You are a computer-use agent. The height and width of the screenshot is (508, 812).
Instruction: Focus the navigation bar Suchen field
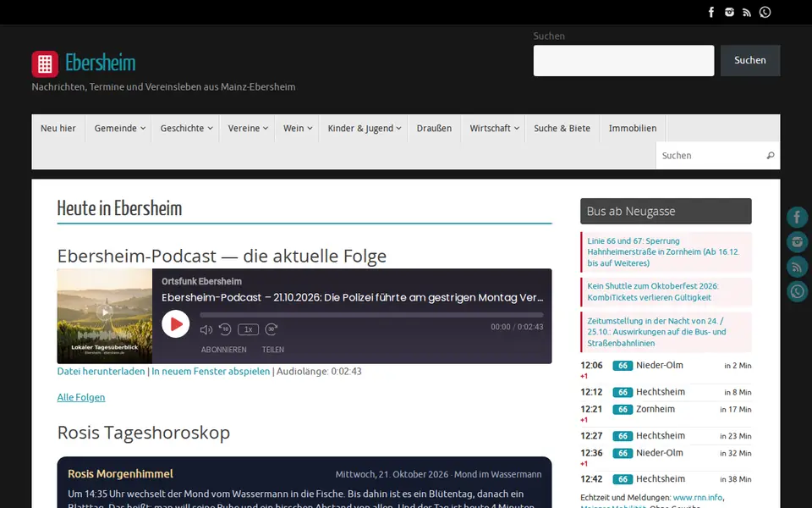tap(711, 156)
